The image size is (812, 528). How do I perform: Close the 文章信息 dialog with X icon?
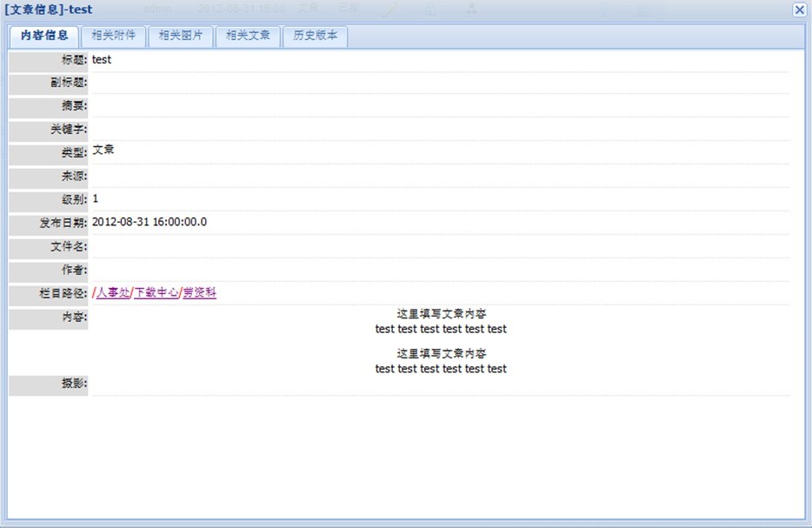(x=799, y=10)
